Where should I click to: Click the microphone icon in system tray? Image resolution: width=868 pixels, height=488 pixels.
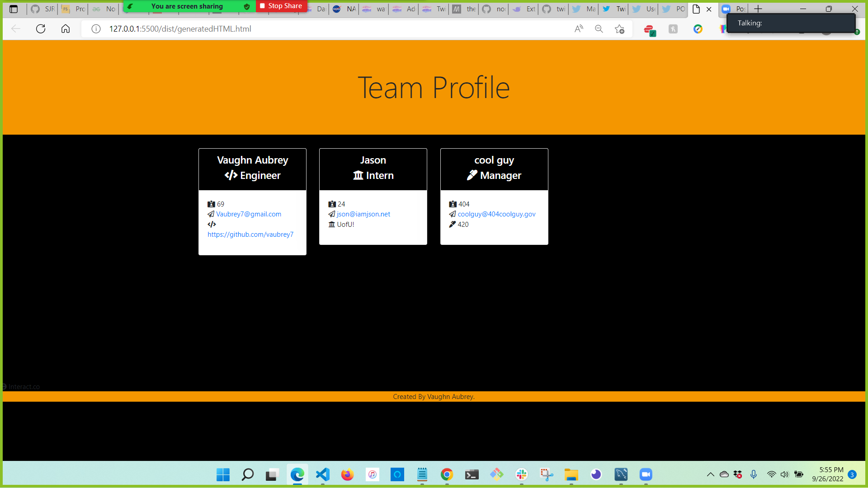pos(754,474)
